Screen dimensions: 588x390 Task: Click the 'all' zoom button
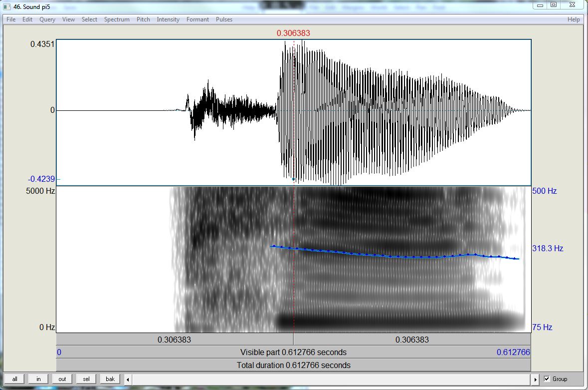(x=14, y=379)
